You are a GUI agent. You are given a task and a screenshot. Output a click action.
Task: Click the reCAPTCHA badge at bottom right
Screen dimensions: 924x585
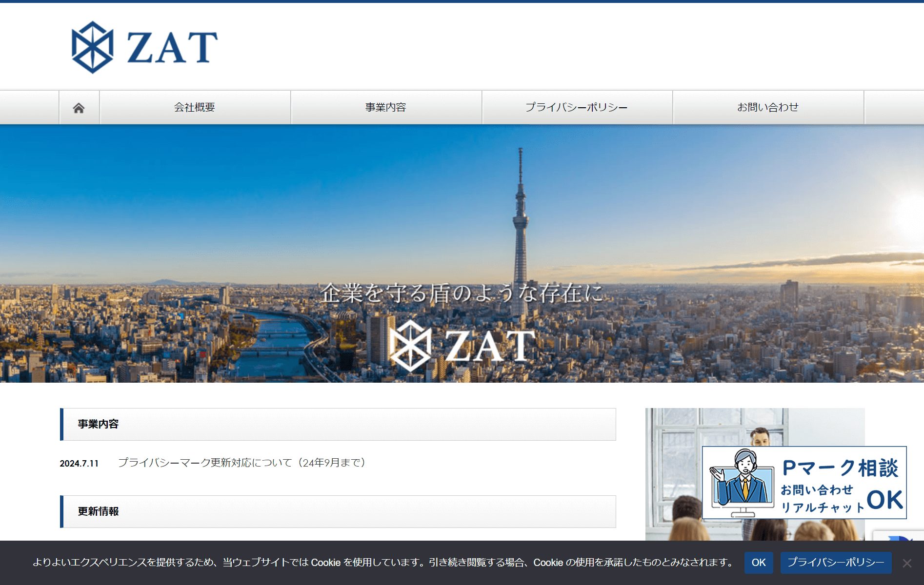tap(900, 536)
